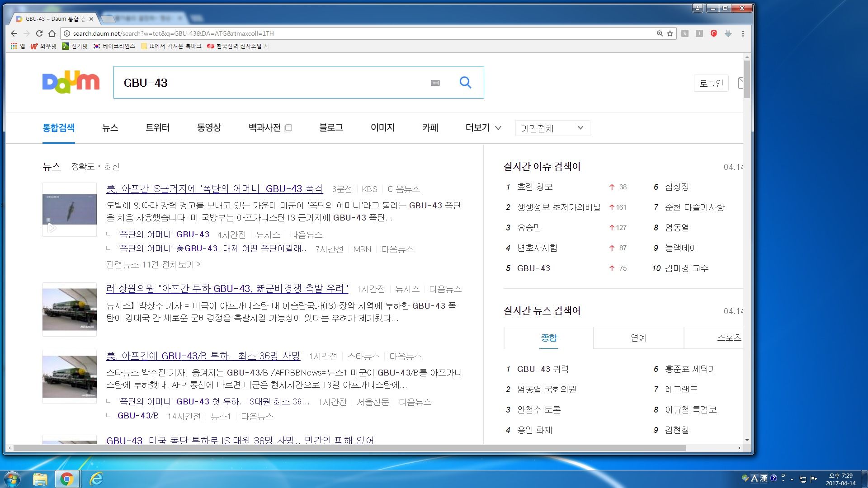Open the 러 상원의원 新군비경쟁 headline

click(227, 289)
